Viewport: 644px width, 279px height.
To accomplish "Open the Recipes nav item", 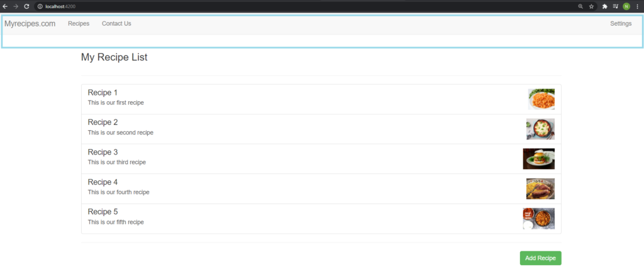I will 79,24.
